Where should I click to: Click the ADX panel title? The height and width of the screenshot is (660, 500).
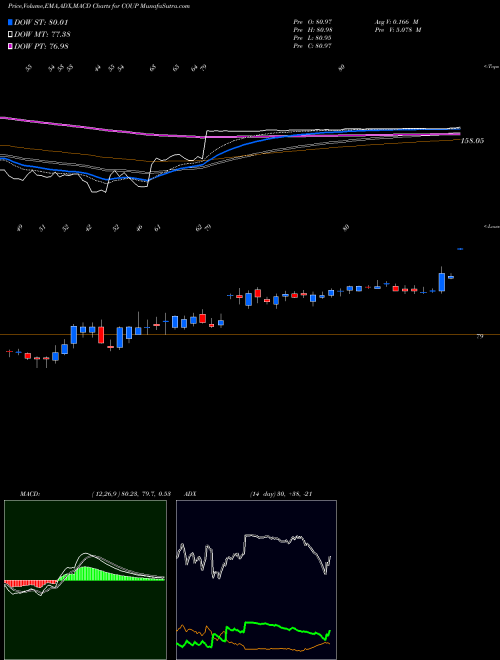(190, 494)
